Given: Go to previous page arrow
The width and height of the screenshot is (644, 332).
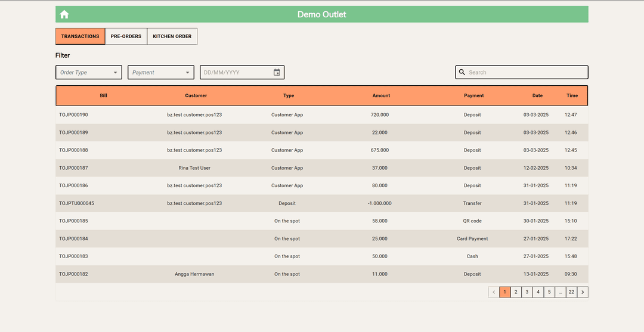Looking at the screenshot, I should [x=493, y=292].
